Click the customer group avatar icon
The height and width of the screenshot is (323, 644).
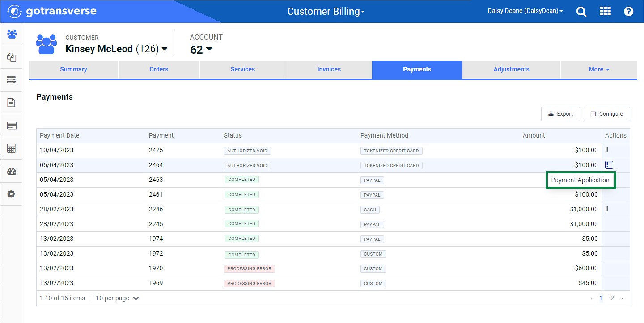pos(46,44)
